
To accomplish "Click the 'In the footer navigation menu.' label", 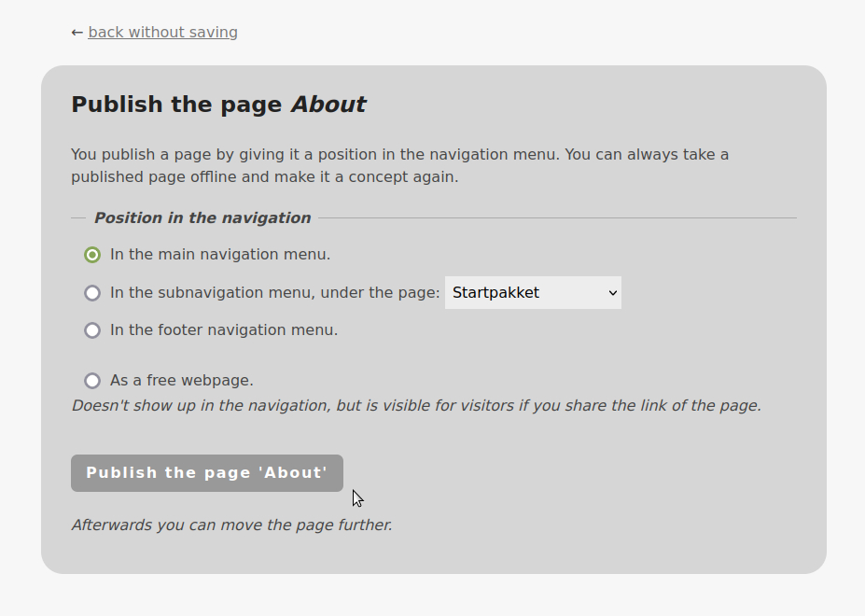I will pos(224,330).
